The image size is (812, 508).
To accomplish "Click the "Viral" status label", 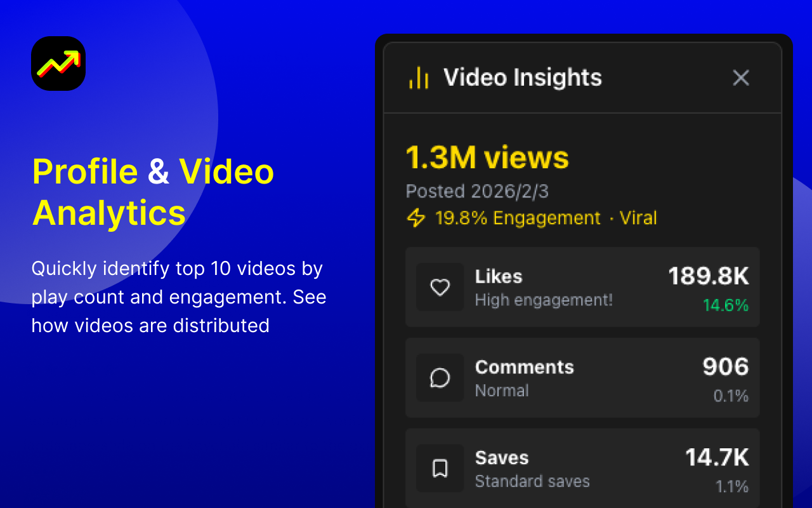I will coord(638,218).
